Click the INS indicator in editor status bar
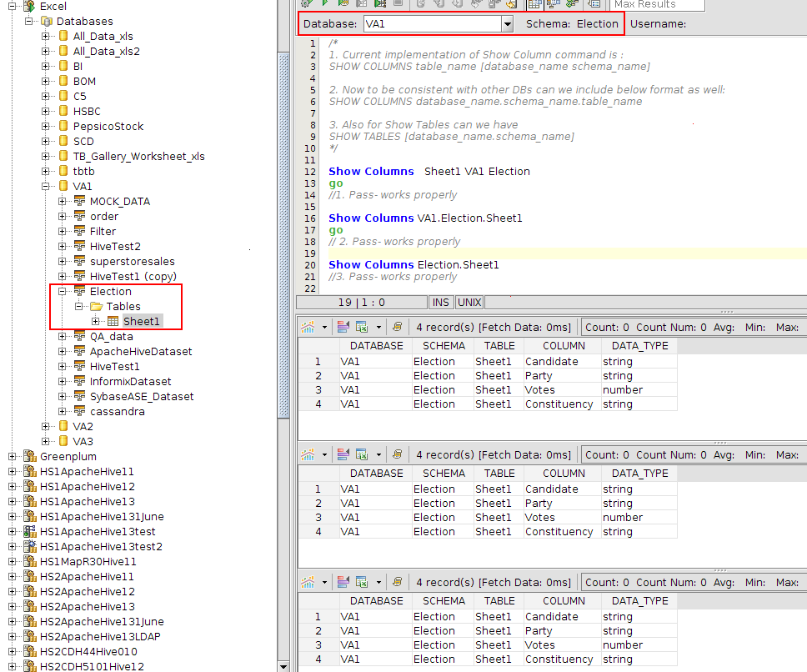807x672 pixels. point(440,302)
